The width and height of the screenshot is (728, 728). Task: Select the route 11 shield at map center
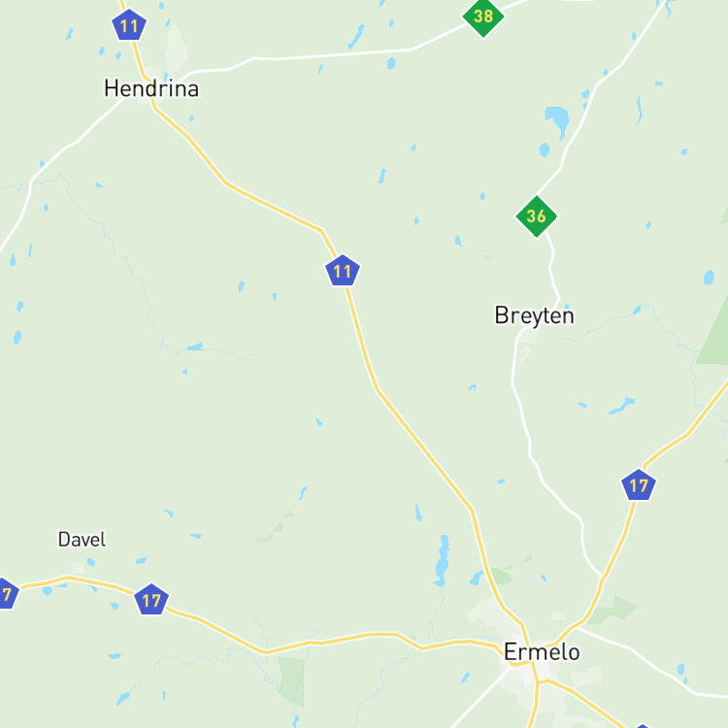pyautogui.click(x=343, y=271)
